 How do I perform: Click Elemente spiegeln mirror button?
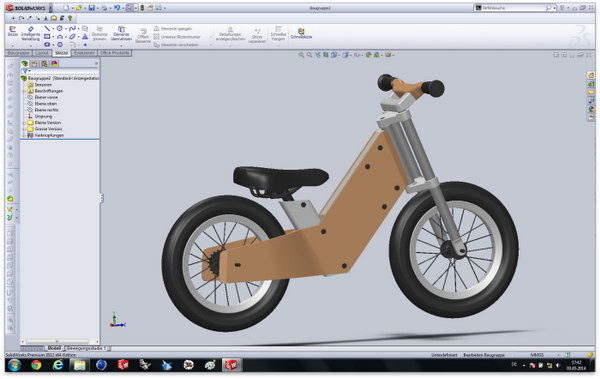pos(173,29)
